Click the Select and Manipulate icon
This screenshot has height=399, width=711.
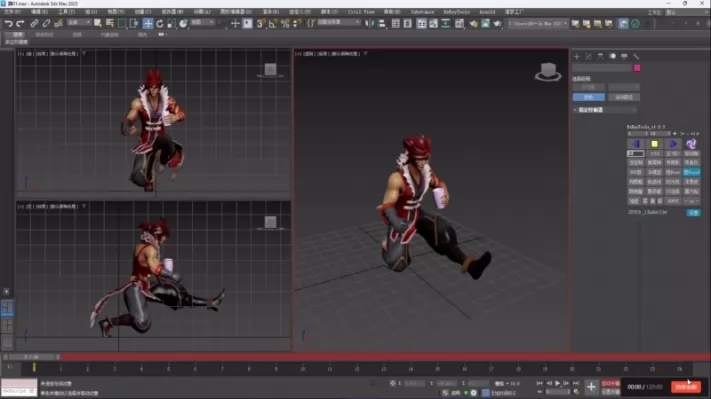235,24
